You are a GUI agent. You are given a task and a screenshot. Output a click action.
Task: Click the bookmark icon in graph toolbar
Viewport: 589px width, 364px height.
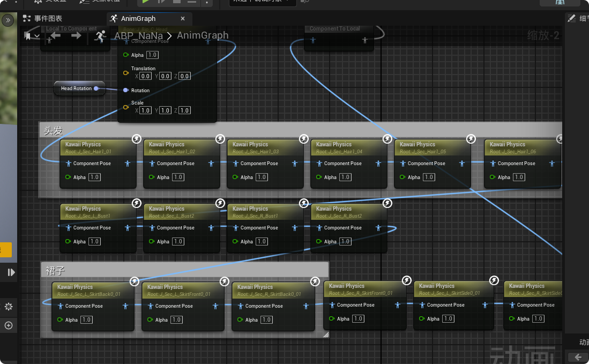click(x=27, y=36)
